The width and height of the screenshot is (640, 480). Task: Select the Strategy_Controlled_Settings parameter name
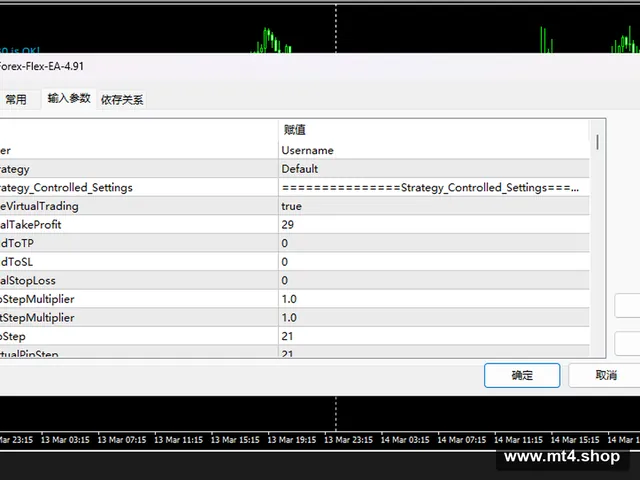coord(66,188)
